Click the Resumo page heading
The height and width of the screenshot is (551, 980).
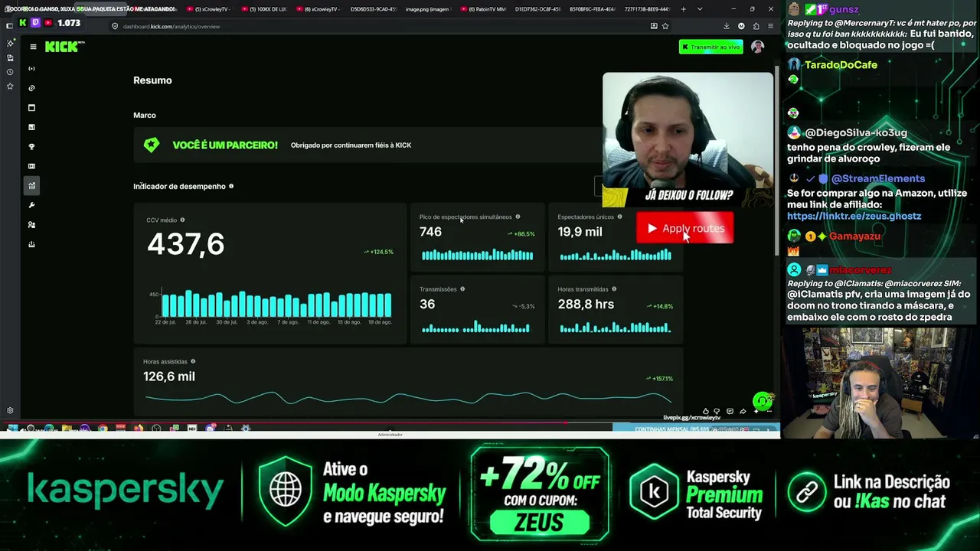[152, 80]
